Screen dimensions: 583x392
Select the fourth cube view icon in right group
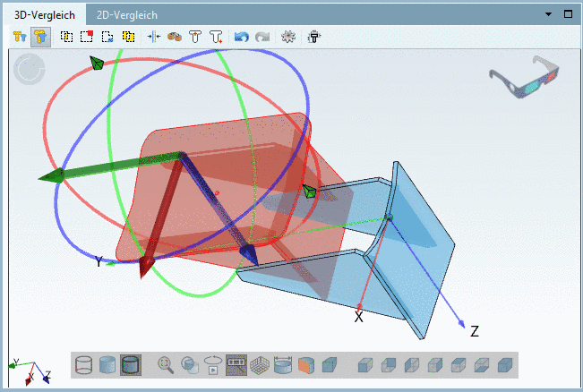(435, 365)
